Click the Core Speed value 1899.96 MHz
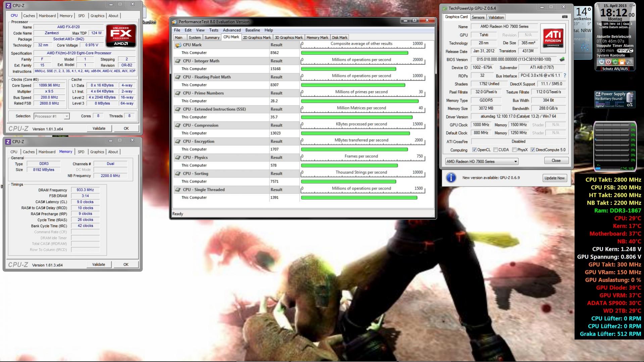The height and width of the screenshot is (362, 644). pyautogui.click(x=50, y=85)
